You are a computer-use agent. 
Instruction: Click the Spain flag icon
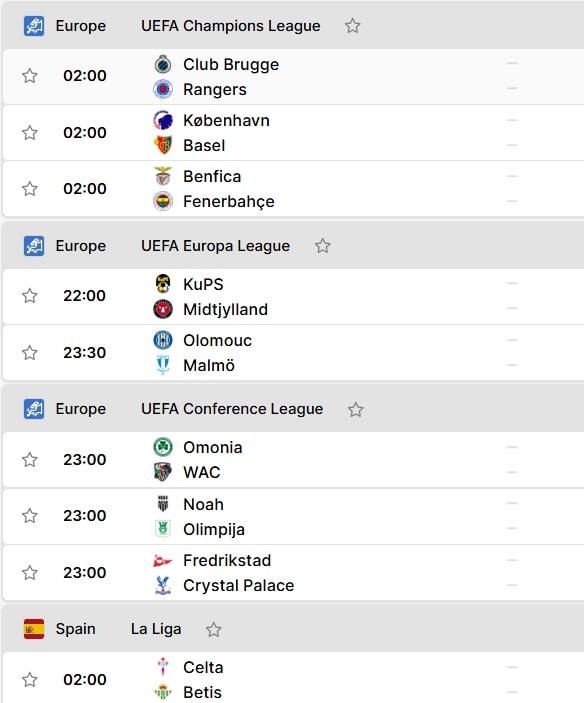[34, 629]
